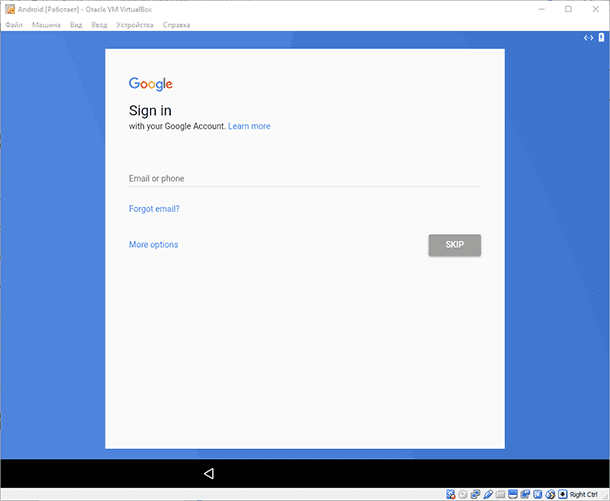Click the optical disc status icon

coord(463,494)
